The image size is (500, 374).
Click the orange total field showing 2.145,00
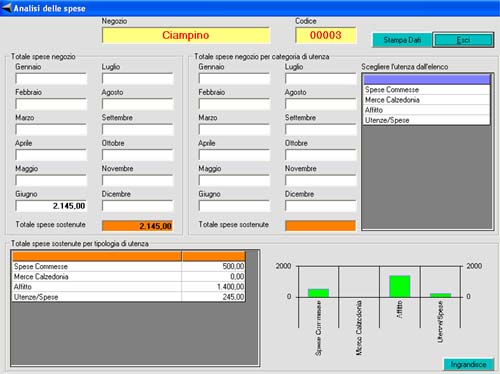(x=137, y=226)
